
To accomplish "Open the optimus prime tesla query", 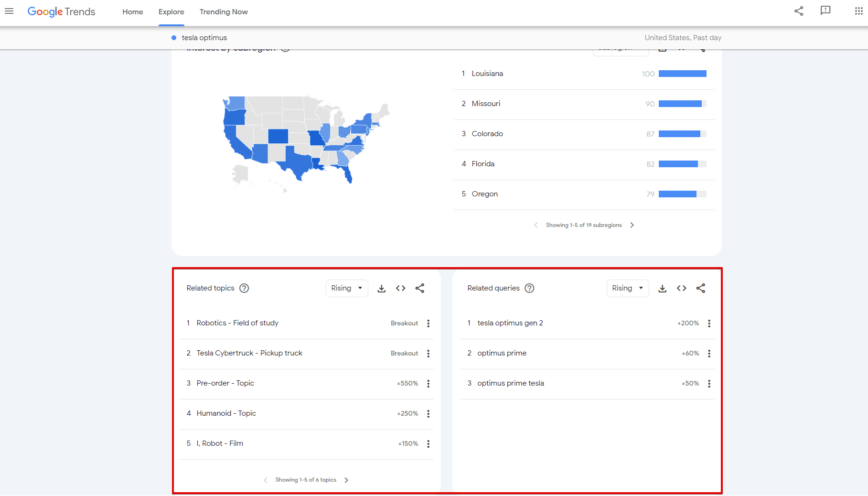I will pos(511,383).
